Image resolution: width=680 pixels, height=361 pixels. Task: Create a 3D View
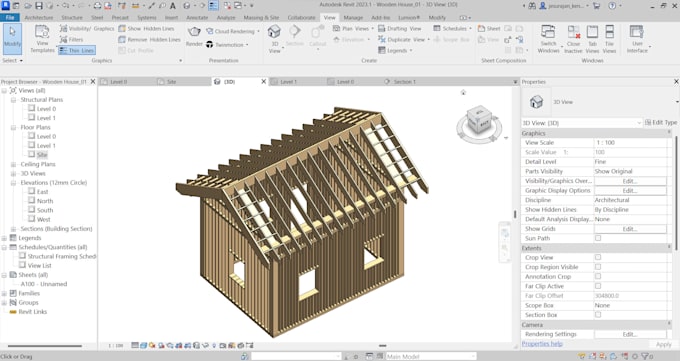coord(275,39)
